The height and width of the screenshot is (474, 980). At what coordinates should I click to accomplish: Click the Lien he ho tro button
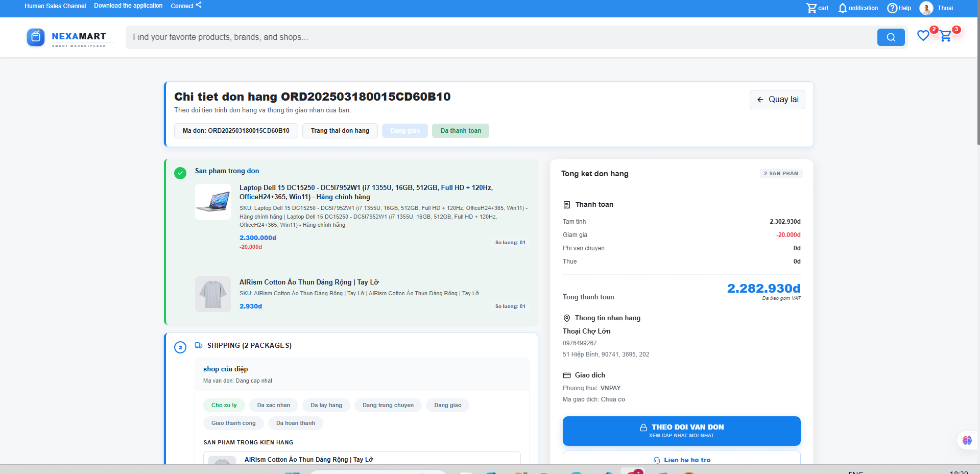(681, 458)
